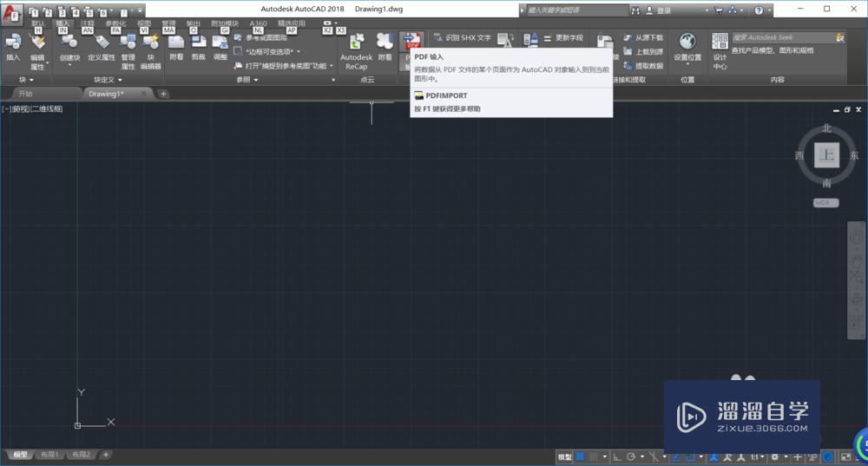868x466 pixels.
Task: Toggle ortho mode in status bar
Action: pos(616,457)
